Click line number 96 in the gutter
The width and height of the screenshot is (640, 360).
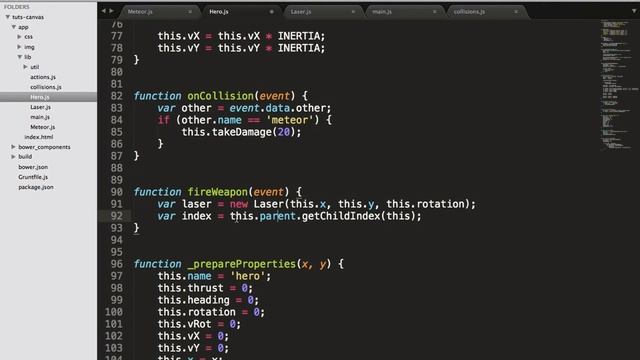[x=116, y=264]
